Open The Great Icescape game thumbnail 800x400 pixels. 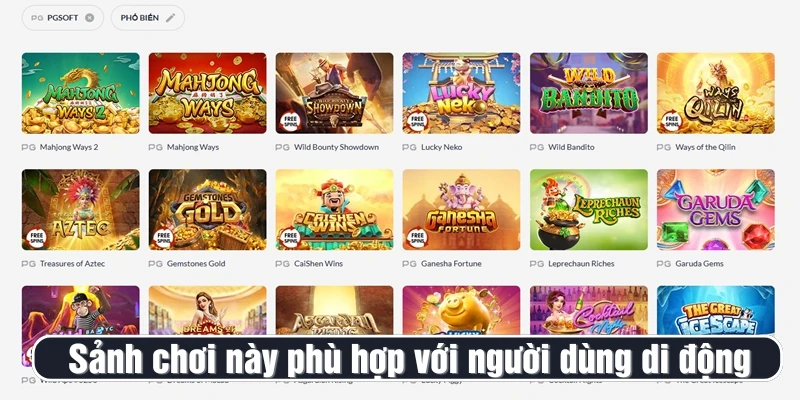pyautogui.click(x=716, y=310)
